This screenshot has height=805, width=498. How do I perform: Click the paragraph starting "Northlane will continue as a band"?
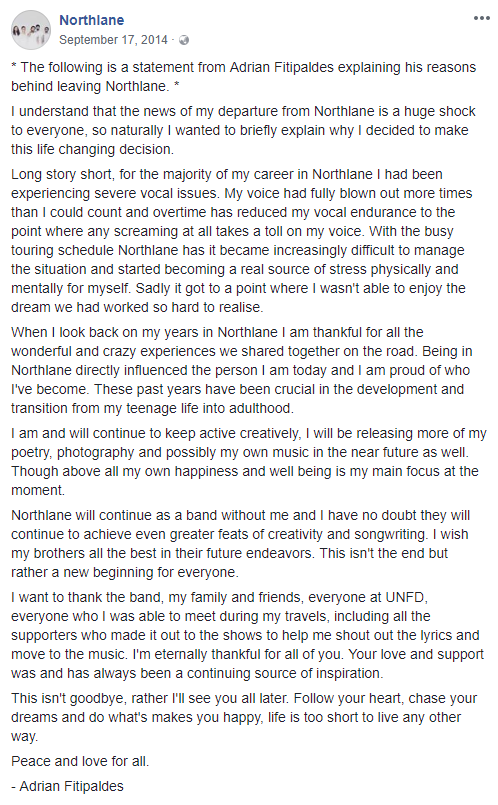241,544
